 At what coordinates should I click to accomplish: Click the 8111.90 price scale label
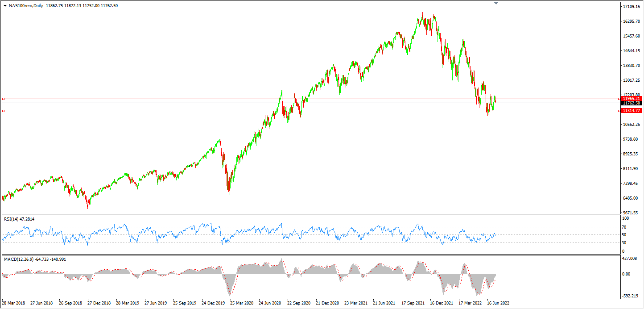pyautogui.click(x=632, y=169)
